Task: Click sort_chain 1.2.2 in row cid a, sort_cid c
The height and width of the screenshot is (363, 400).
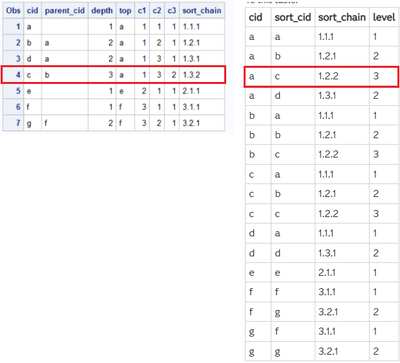Action: tap(328, 76)
